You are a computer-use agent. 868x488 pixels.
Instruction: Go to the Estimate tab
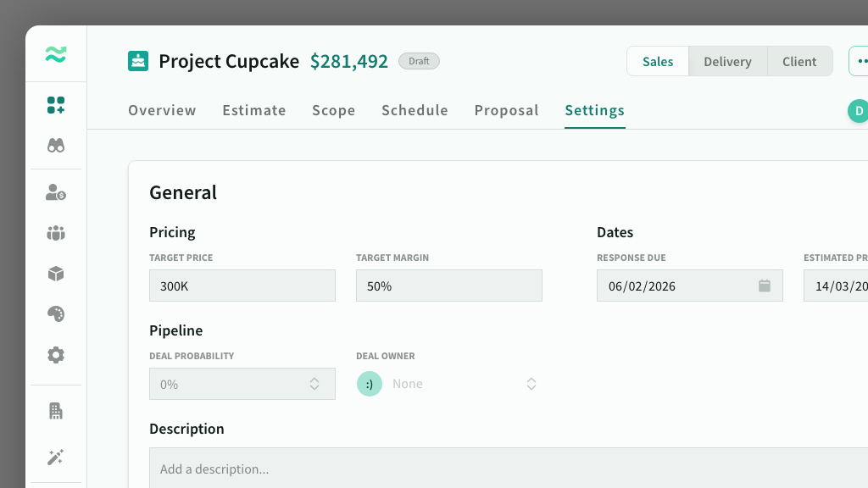point(254,110)
